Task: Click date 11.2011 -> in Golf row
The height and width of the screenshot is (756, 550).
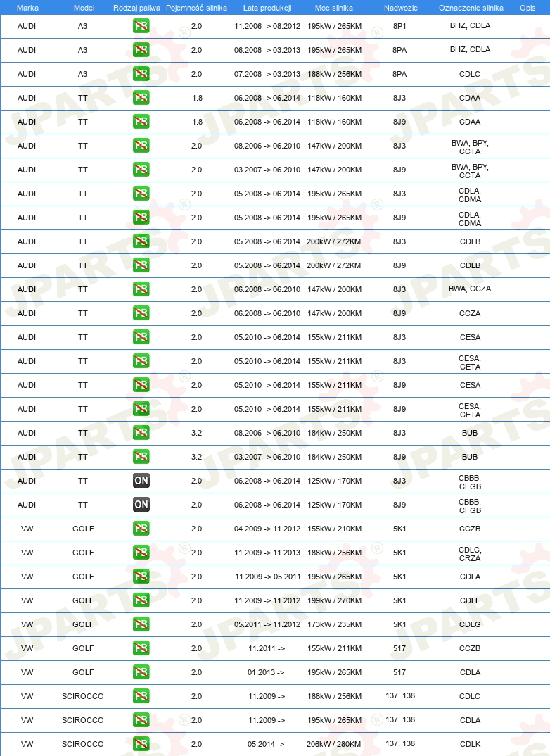Action: click(267, 648)
